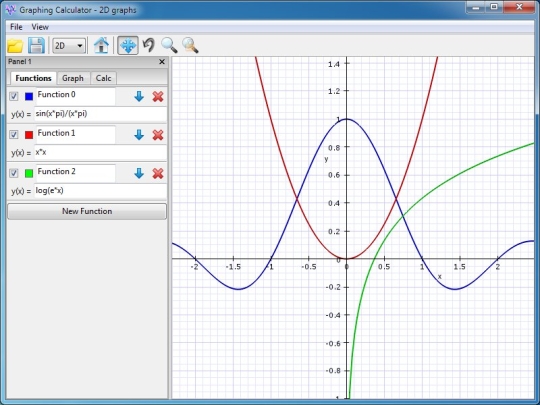Click the save floppy disk icon
Viewport: 540px width, 405px height.
pos(36,45)
